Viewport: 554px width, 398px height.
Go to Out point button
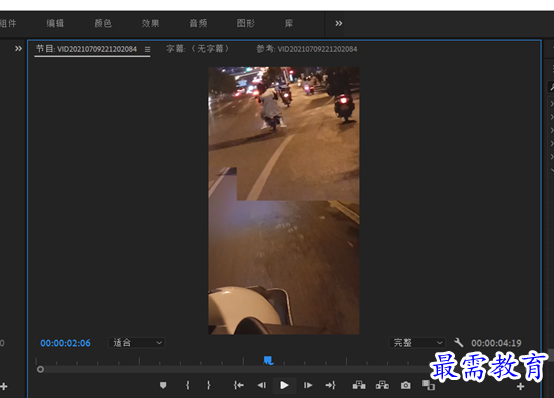pos(331,385)
